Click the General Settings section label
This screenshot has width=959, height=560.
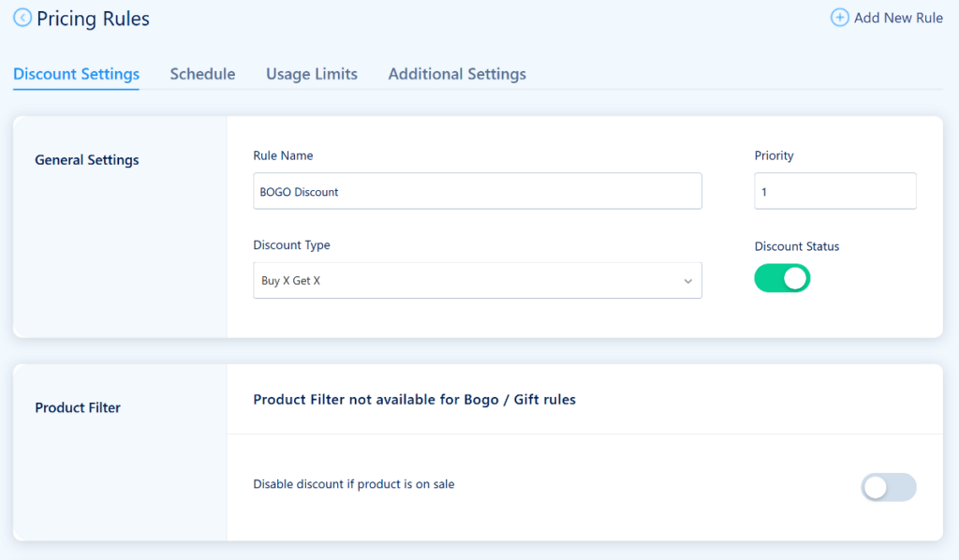(86, 159)
